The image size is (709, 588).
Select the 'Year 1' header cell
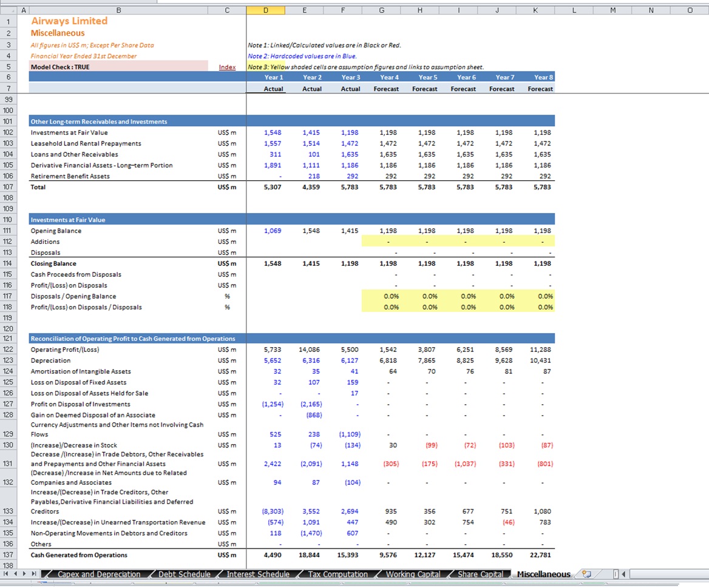(265, 77)
